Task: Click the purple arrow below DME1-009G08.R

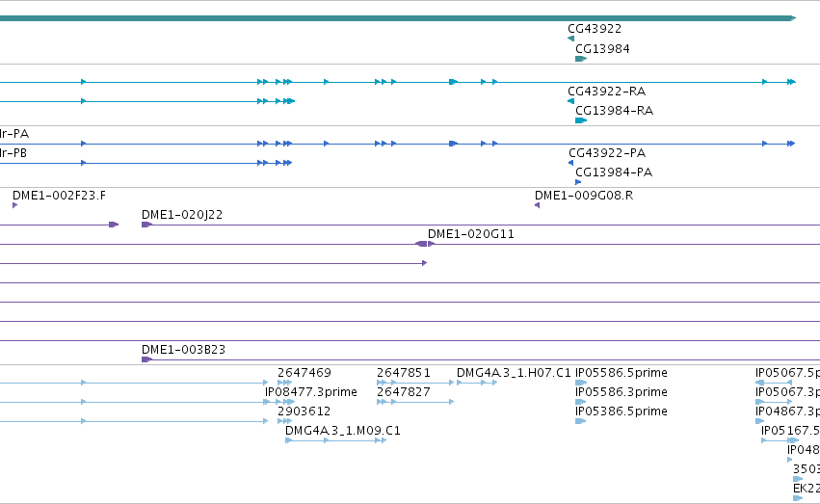Action: pos(537,205)
